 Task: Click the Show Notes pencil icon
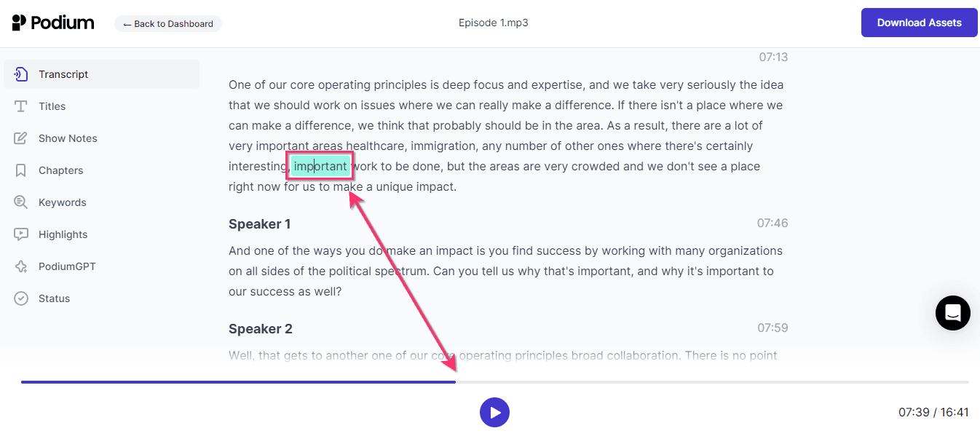[21, 138]
